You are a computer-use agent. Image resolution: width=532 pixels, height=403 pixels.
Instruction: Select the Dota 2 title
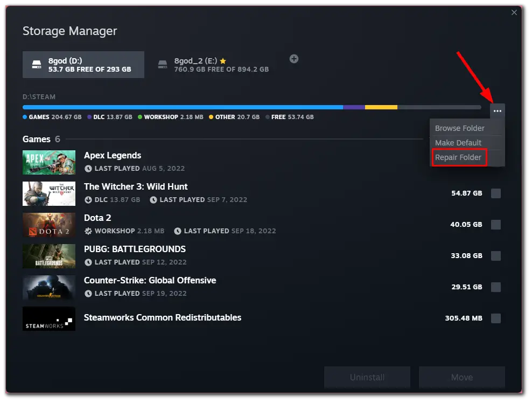97,218
